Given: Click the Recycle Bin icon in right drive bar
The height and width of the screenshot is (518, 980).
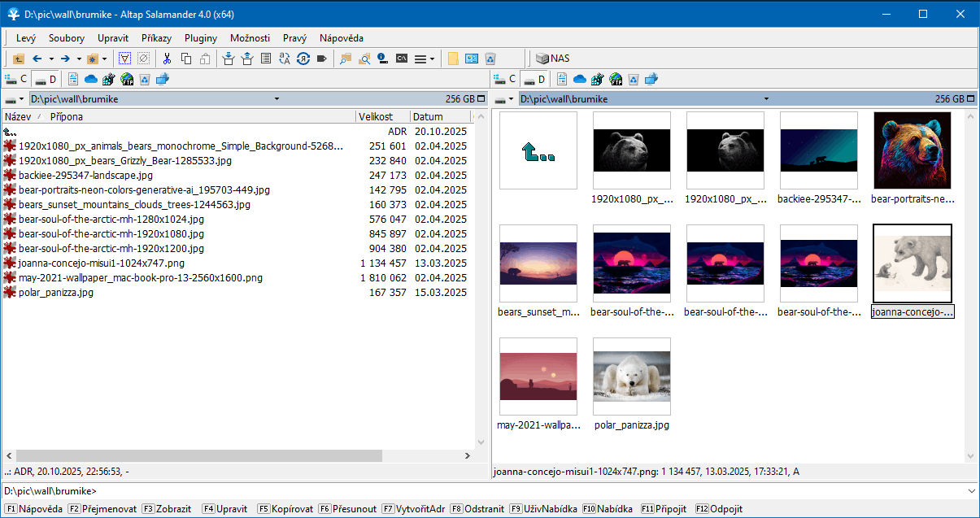Looking at the screenshot, I should pyautogui.click(x=633, y=79).
